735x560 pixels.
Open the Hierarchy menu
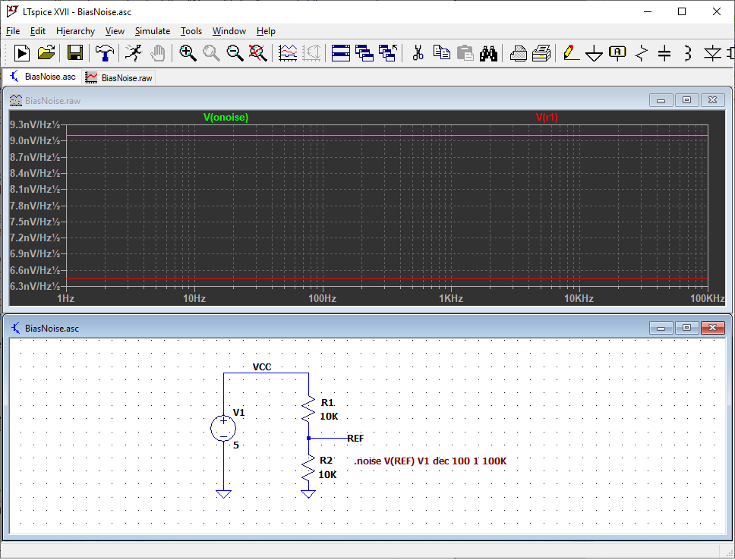tap(75, 31)
